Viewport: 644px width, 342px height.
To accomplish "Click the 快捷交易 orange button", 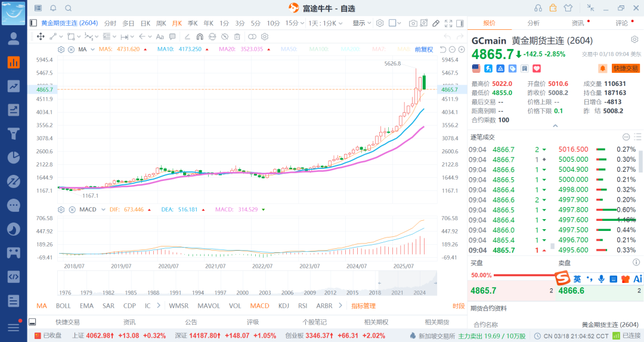I will click(625, 69).
